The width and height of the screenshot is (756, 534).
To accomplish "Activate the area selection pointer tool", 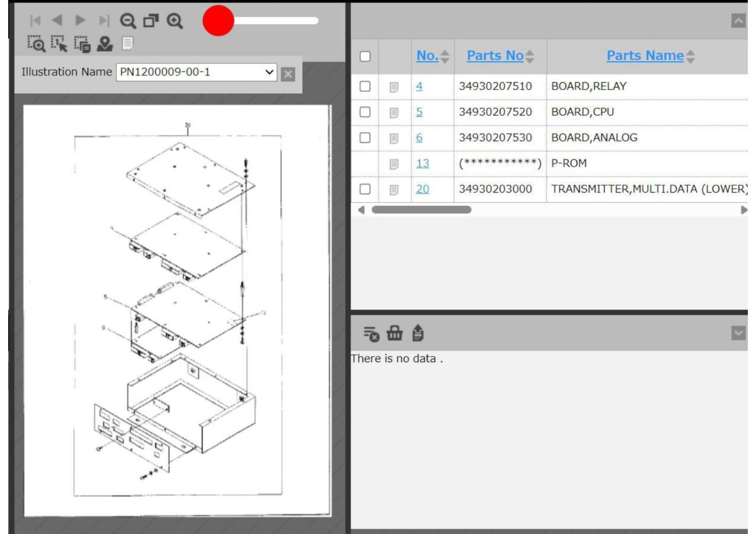I will 59,43.
